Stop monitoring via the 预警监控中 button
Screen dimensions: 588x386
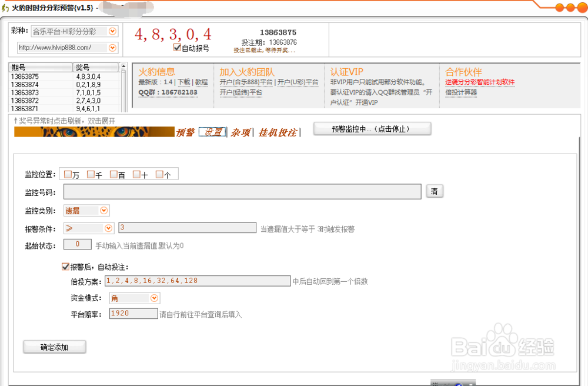(x=372, y=128)
